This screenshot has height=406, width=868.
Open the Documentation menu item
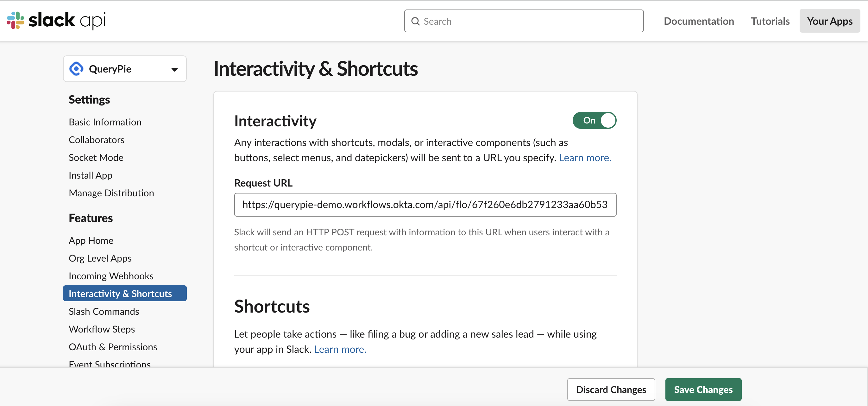(x=699, y=21)
